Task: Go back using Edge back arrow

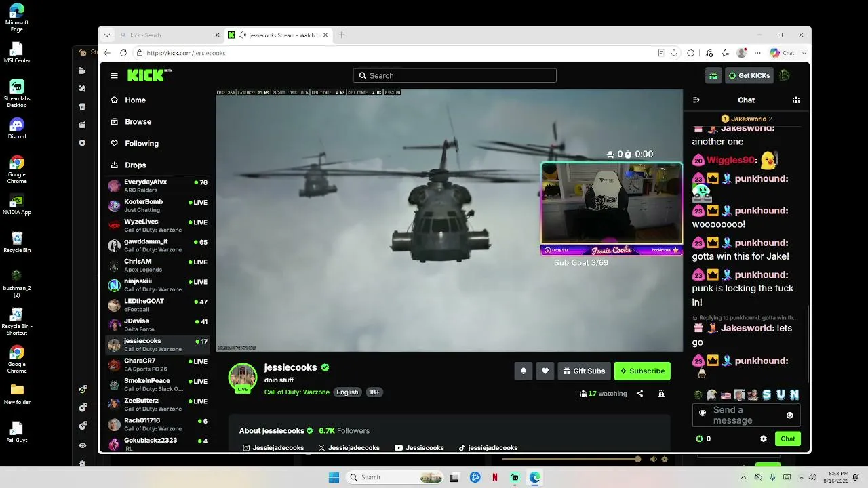Action: pos(107,53)
